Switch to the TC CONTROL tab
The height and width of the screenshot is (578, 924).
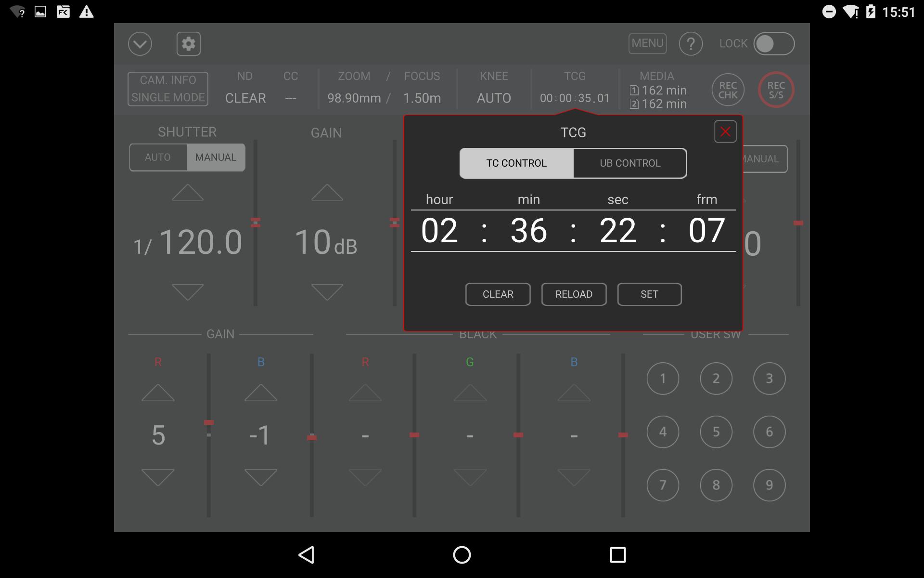(516, 163)
